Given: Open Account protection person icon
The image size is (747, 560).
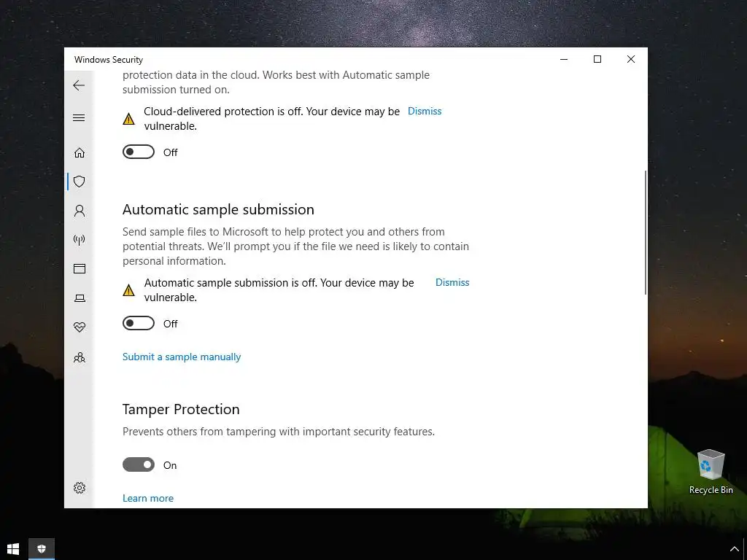Looking at the screenshot, I should [79, 211].
